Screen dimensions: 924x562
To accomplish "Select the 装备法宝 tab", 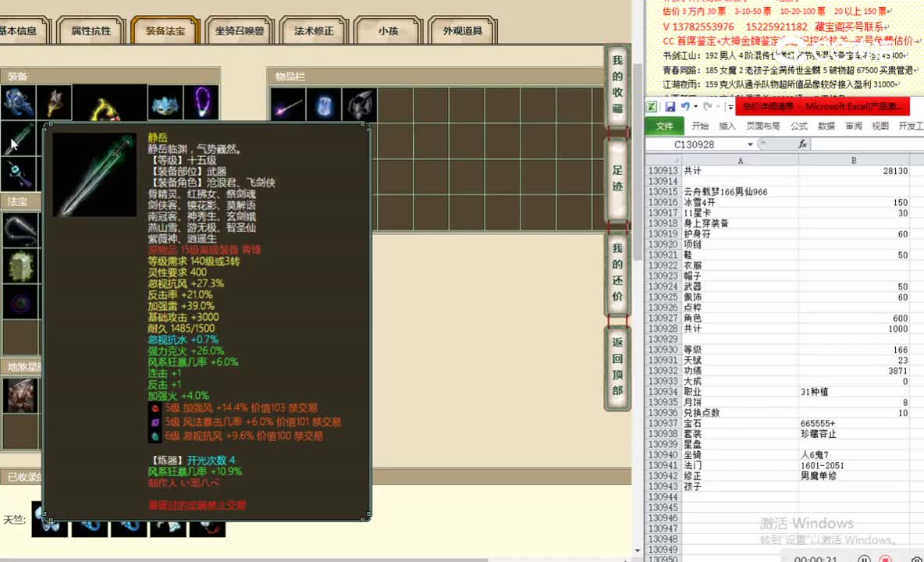I will tap(165, 30).
